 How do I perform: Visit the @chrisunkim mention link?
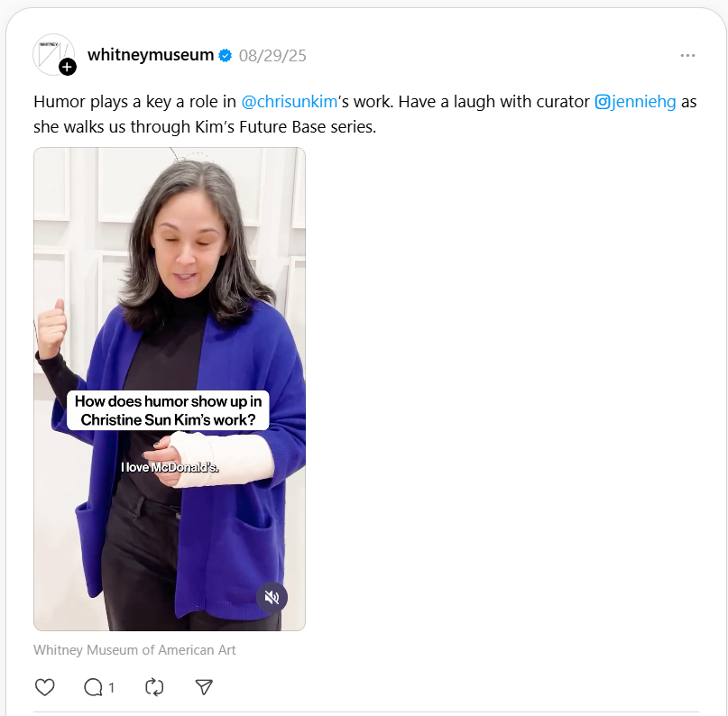[x=290, y=102]
